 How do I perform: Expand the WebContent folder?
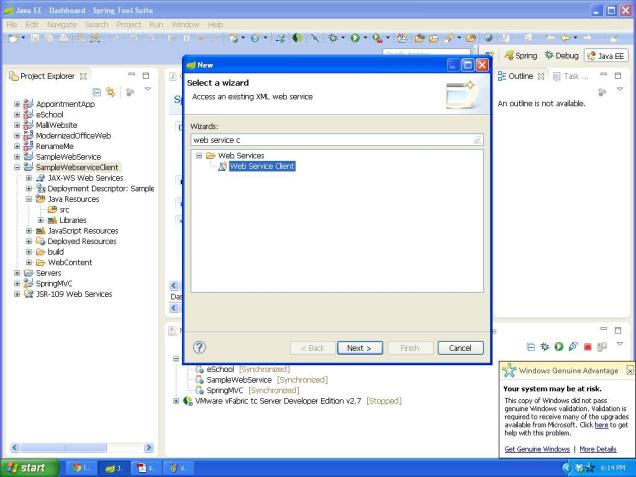coord(29,262)
